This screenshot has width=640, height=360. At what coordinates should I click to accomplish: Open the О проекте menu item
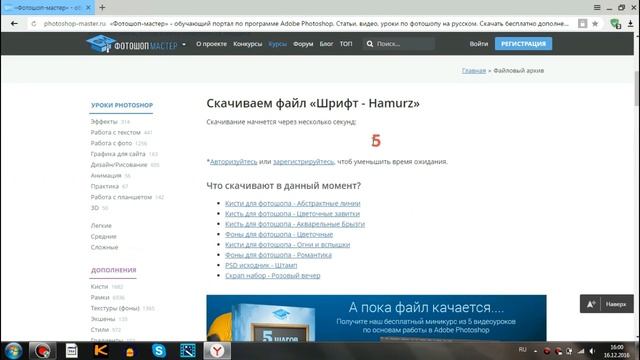(x=211, y=44)
